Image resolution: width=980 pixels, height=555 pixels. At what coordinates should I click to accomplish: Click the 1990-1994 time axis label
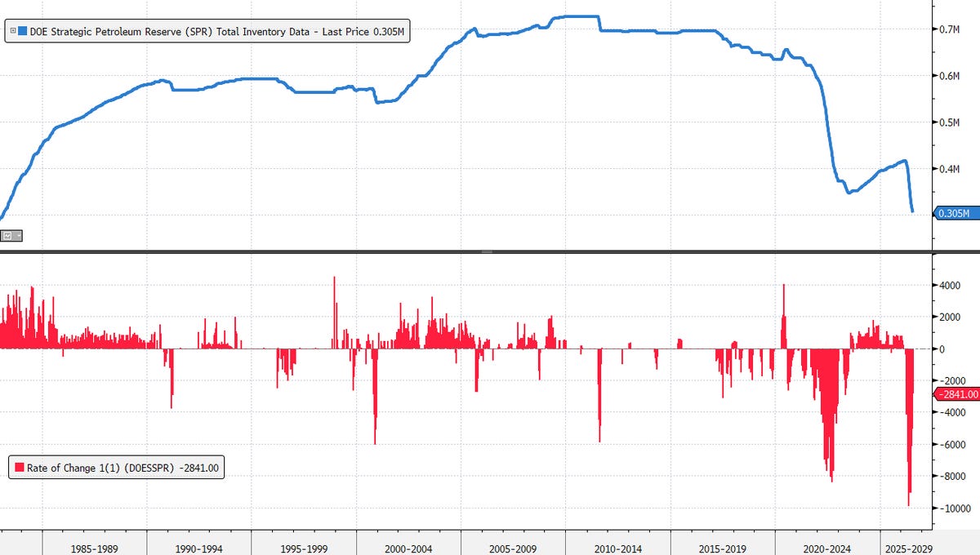[x=200, y=548]
